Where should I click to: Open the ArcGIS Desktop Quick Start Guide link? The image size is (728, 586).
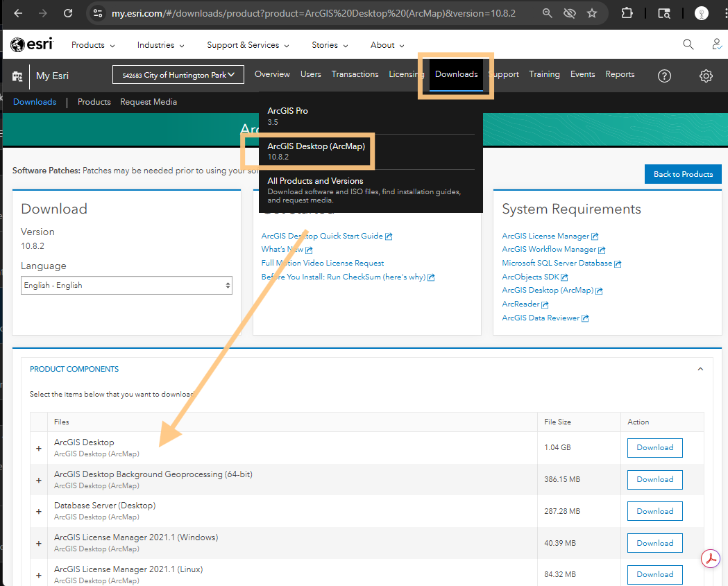click(322, 236)
